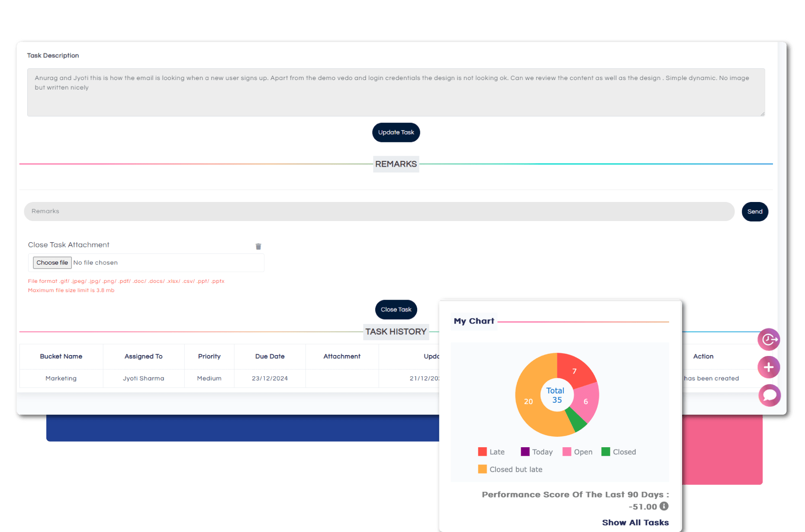Click the info icon next to performance score

[x=664, y=506]
